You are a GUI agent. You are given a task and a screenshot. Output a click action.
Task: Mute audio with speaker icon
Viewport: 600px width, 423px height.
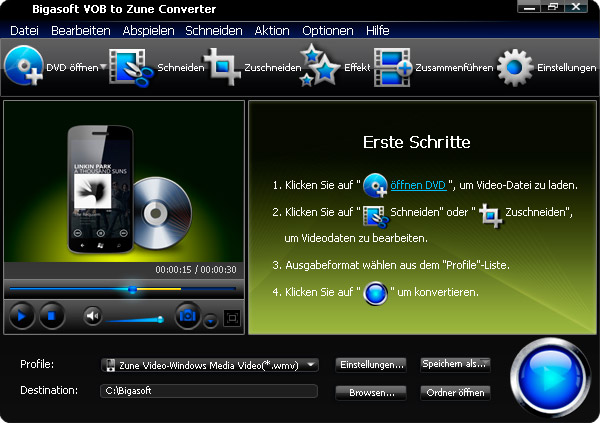pyautogui.click(x=93, y=316)
